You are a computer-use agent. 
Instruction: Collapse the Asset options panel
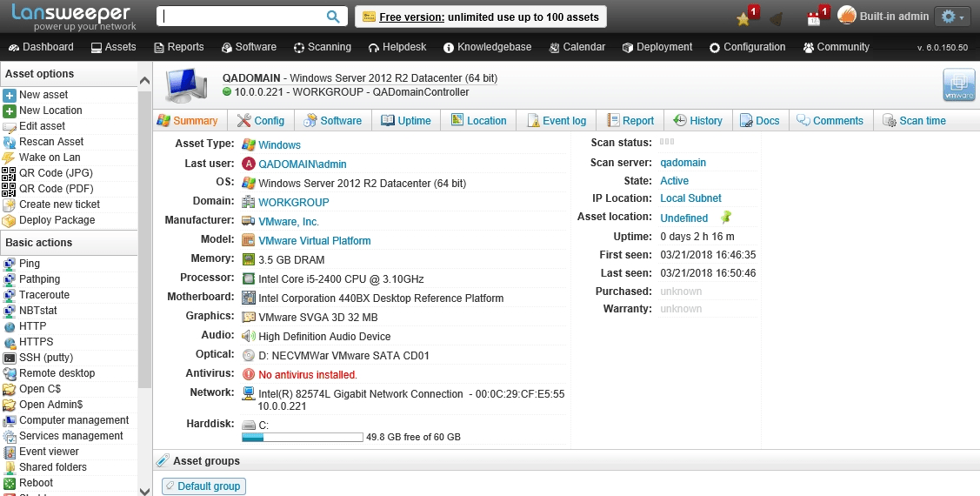tap(144, 79)
